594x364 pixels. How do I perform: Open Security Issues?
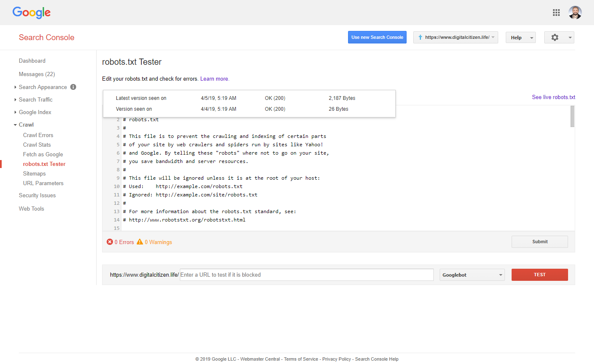[37, 195]
